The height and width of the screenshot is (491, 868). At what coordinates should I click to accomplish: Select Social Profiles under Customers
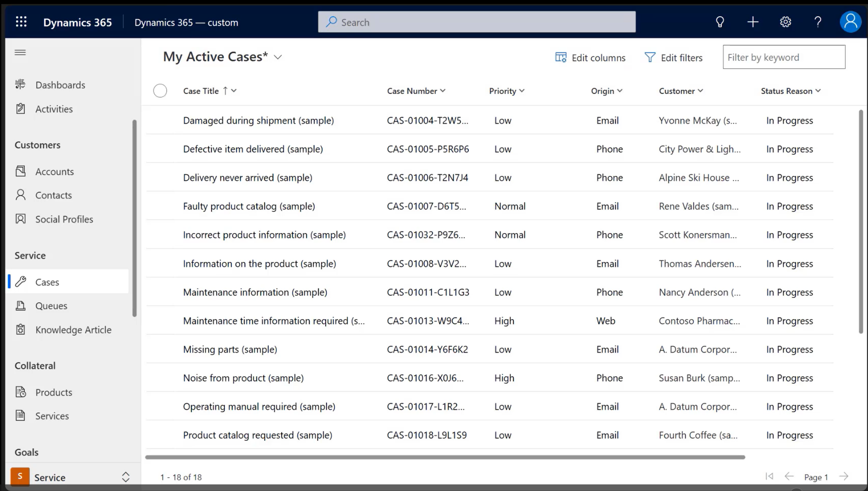[64, 219]
